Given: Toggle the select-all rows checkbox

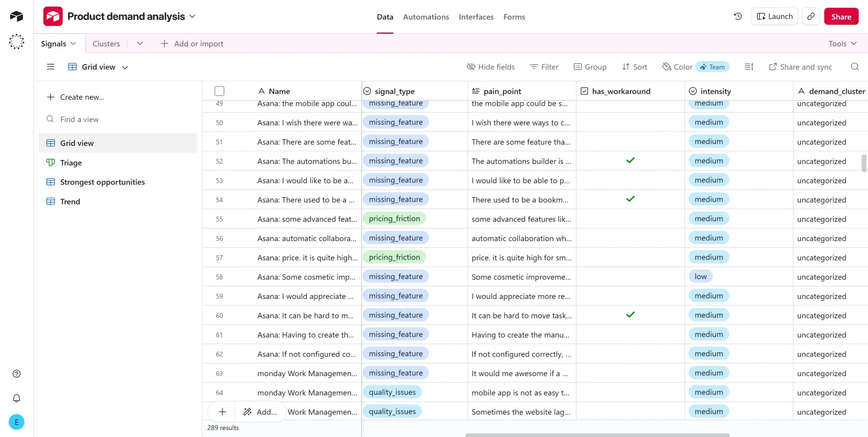Looking at the screenshot, I should pos(219,91).
